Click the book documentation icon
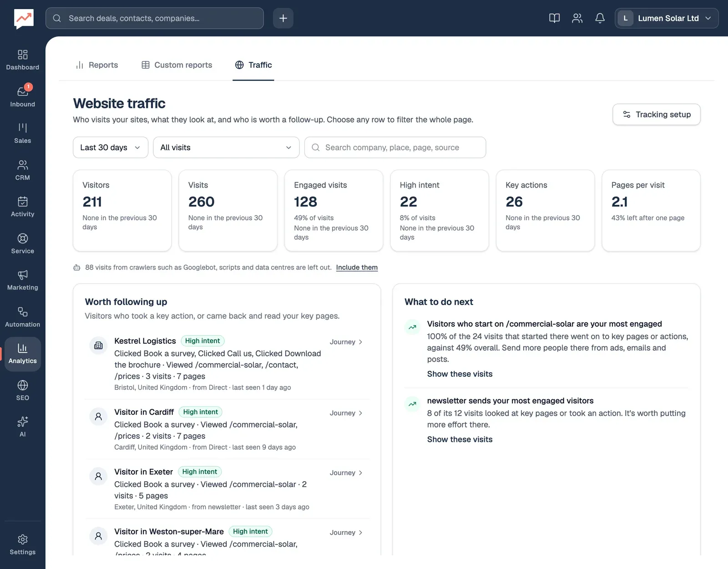This screenshot has width=728, height=569. pyautogui.click(x=554, y=18)
